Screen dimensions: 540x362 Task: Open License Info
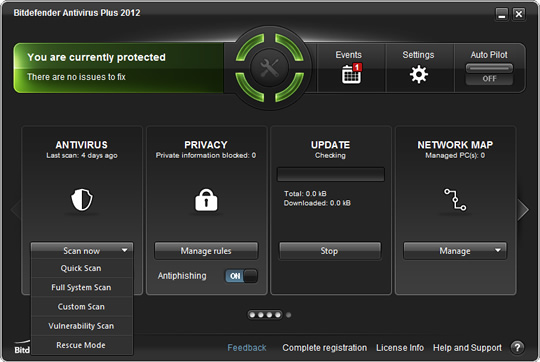400,348
